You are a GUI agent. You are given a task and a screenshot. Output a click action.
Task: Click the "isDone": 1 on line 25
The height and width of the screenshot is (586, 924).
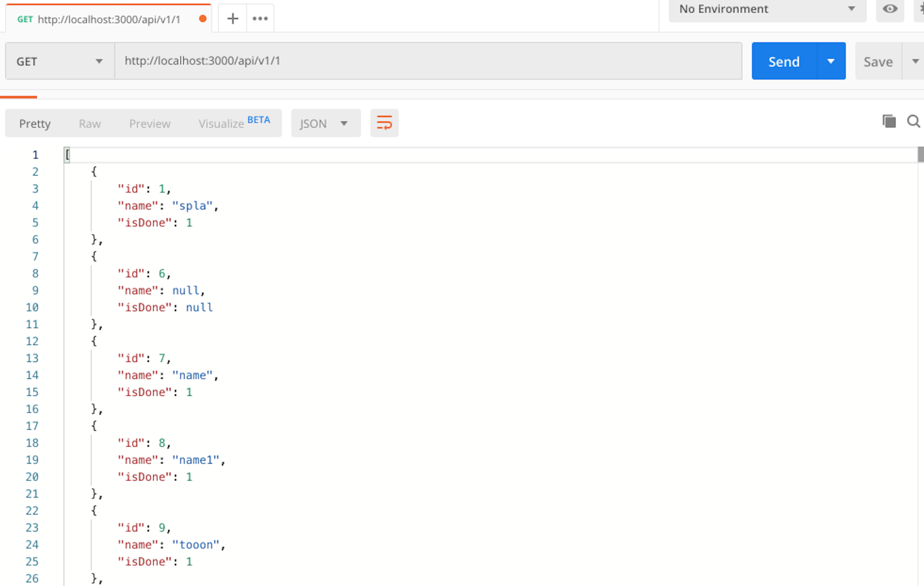coord(155,562)
